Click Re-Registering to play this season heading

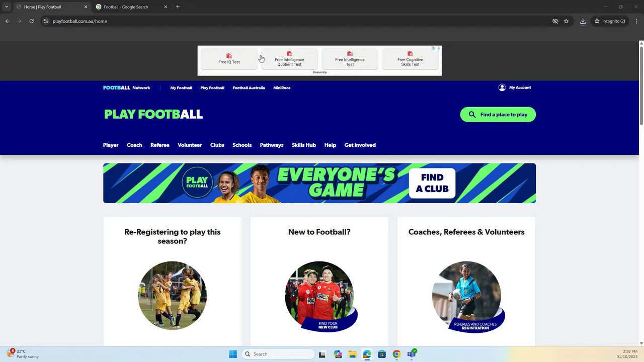click(173, 236)
